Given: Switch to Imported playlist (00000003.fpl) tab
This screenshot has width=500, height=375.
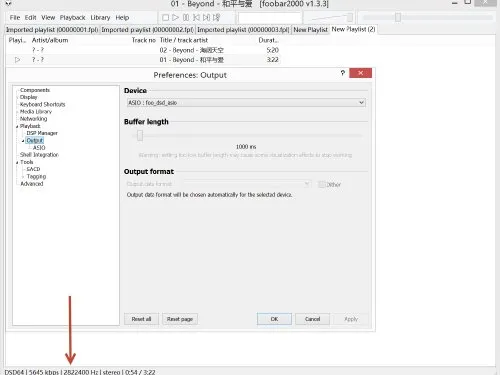Looking at the screenshot, I should pos(243,30).
